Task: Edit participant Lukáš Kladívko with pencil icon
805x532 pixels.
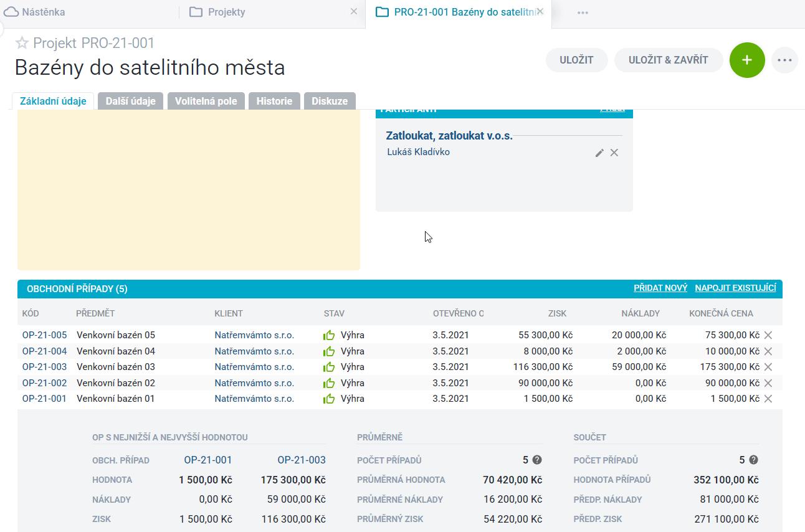Action: [x=599, y=153]
